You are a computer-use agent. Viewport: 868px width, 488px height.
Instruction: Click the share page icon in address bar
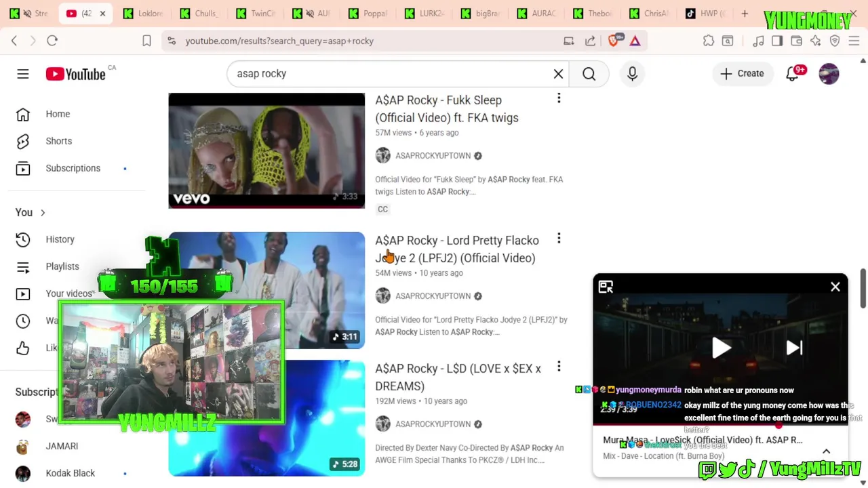pos(590,41)
